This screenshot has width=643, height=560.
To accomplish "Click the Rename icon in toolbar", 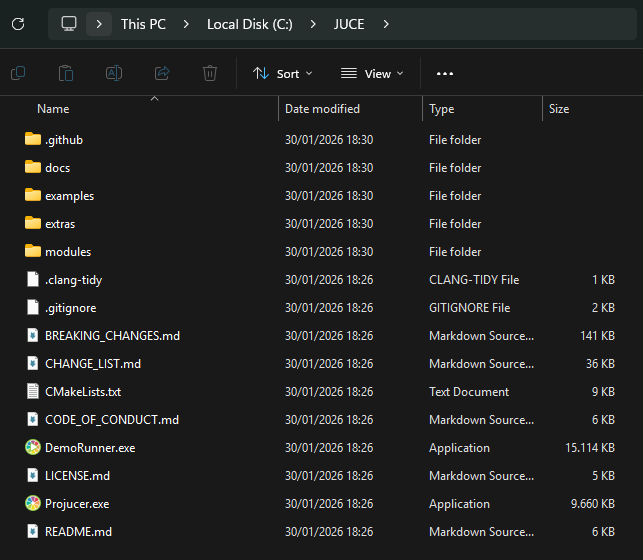I will click(x=114, y=73).
